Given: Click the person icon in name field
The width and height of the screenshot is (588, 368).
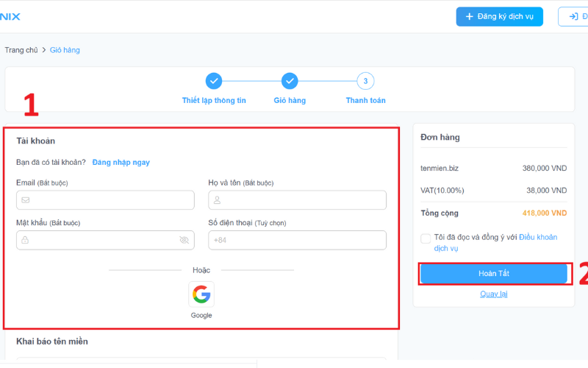Looking at the screenshot, I should pos(218,200).
